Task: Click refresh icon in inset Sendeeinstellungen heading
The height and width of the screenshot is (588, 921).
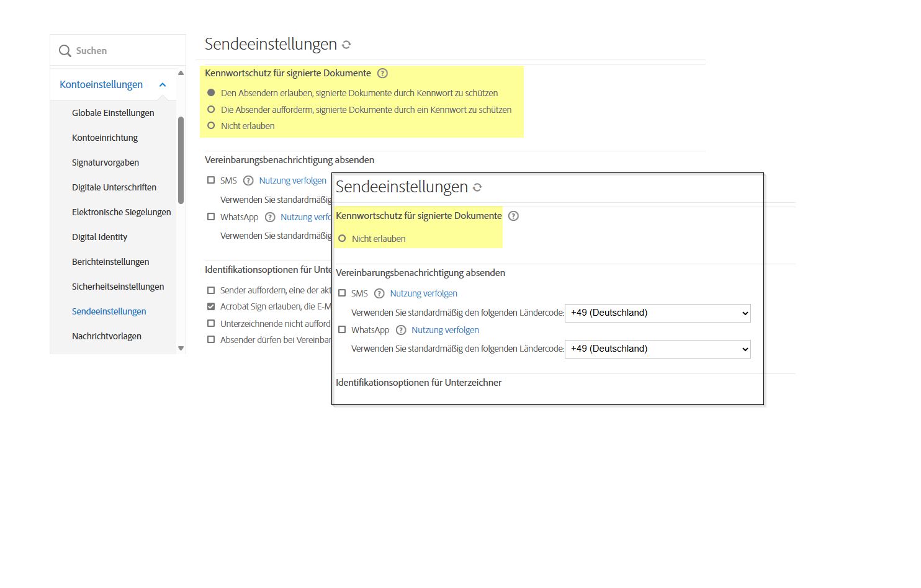Action: (477, 187)
